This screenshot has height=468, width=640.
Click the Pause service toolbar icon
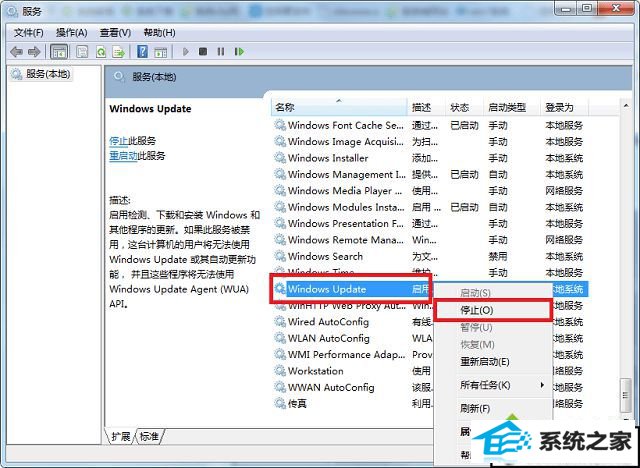coord(221,52)
